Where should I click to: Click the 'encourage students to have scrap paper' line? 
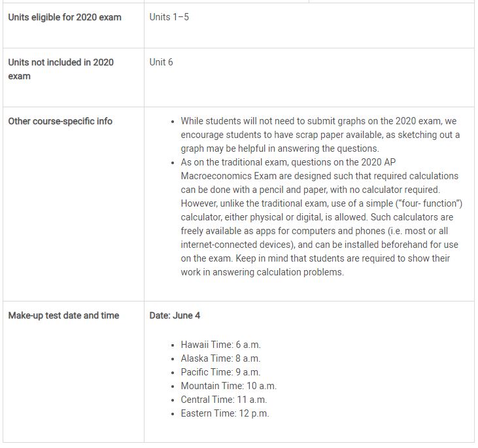[320, 135]
